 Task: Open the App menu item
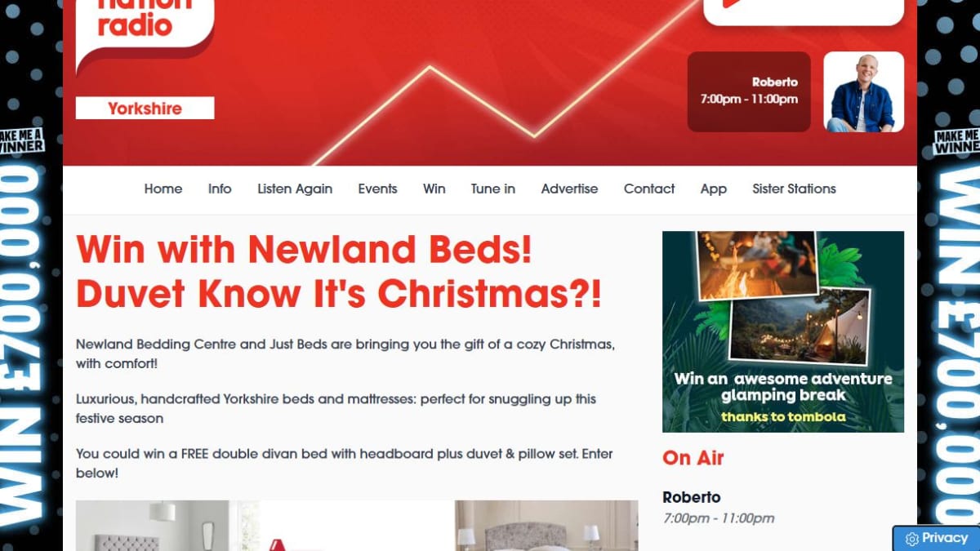pyautogui.click(x=713, y=189)
